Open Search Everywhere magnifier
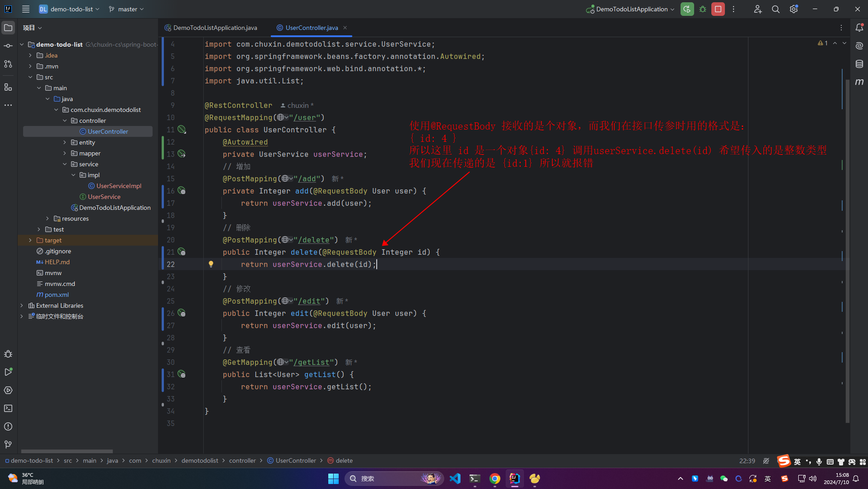The width and height of the screenshot is (868, 489). 776,9
